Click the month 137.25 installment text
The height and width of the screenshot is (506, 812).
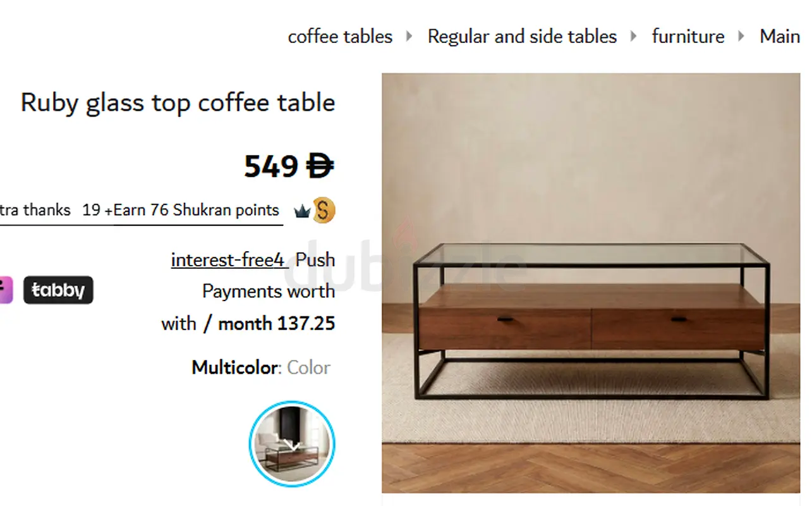tap(276, 324)
